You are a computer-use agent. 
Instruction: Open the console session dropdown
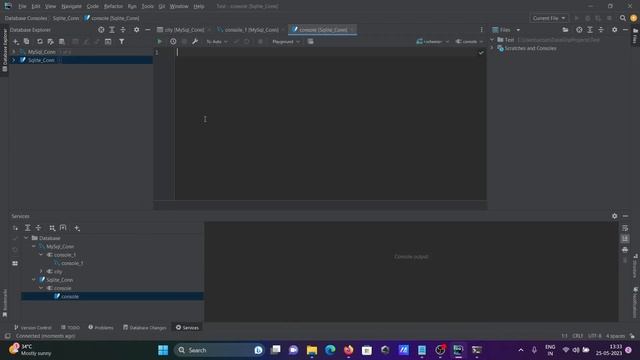(469, 42)
